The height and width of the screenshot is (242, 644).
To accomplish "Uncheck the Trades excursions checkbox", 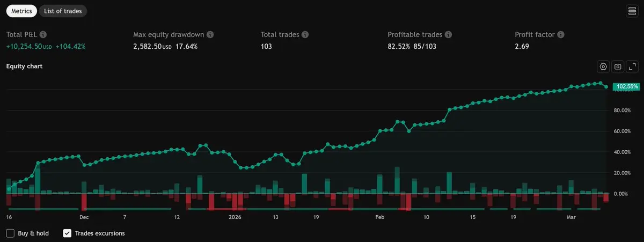I will click(x=67, y=233).
